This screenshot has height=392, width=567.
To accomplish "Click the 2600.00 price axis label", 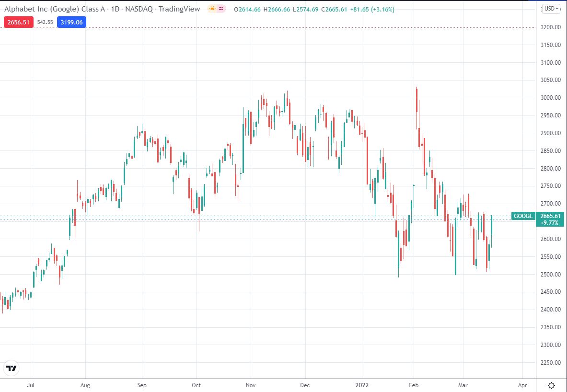I will [551, 239].
